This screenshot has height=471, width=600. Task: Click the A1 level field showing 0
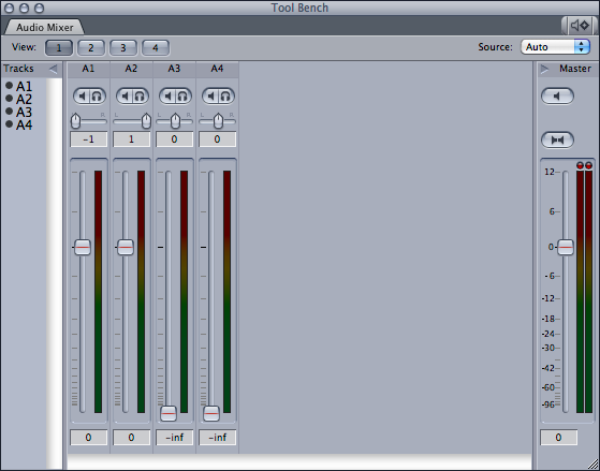tap(89, 437)
